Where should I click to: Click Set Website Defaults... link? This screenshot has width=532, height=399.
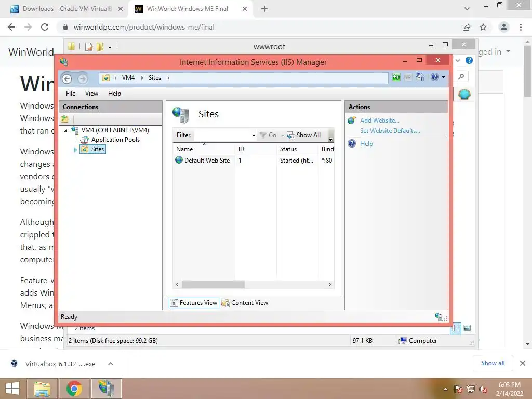(x=390, y=130)
